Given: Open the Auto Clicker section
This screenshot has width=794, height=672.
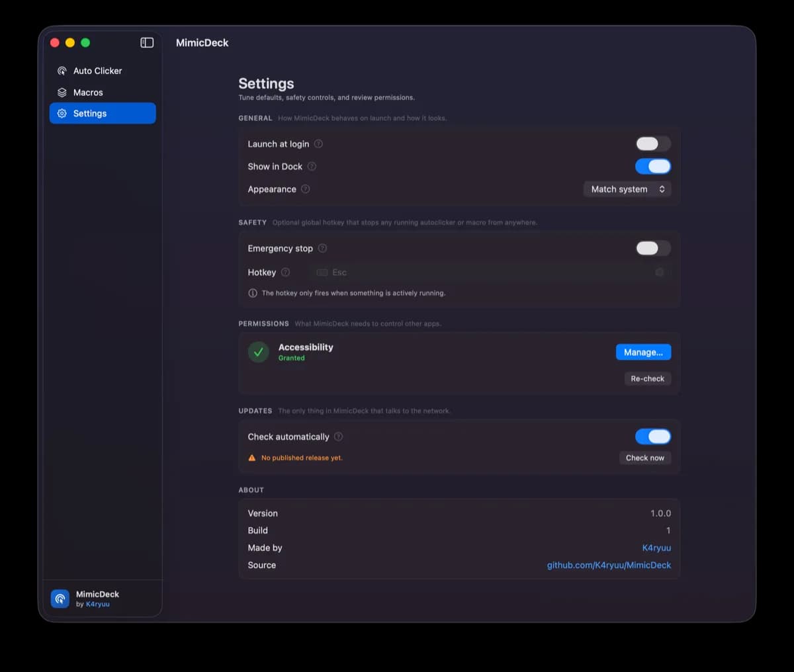Looking at the screenshot, I should click(x=103, y=71).
